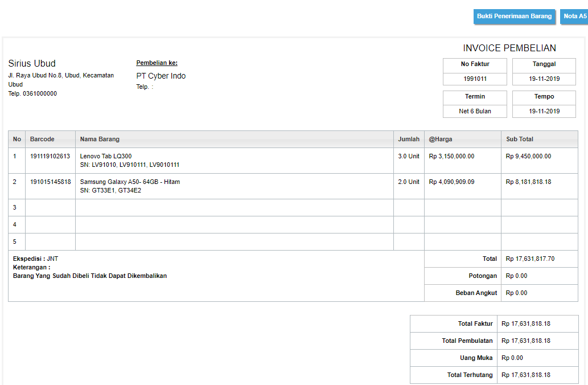Click the Potongan label

point(483,276)
